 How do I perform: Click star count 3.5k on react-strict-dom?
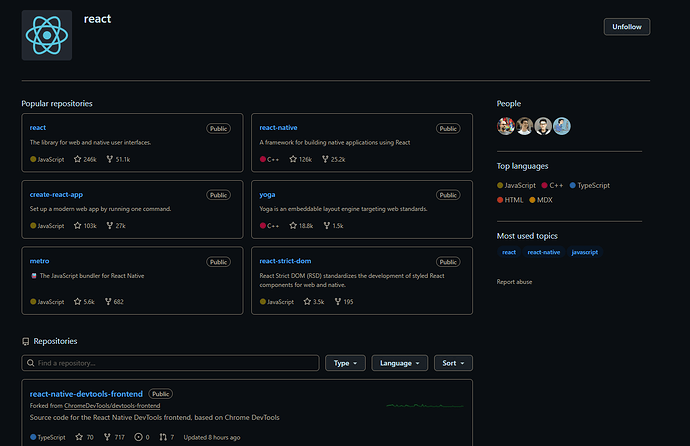[x=314, y=302]
